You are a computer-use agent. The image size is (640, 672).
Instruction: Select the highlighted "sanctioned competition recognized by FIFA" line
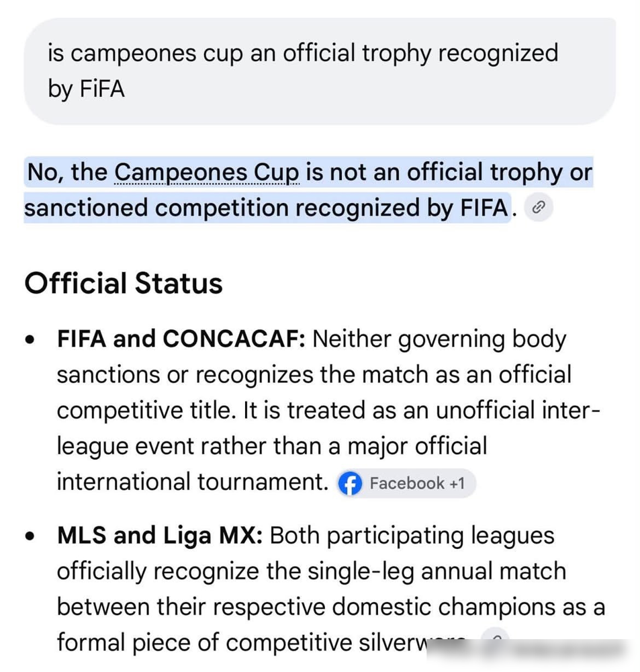267,208
